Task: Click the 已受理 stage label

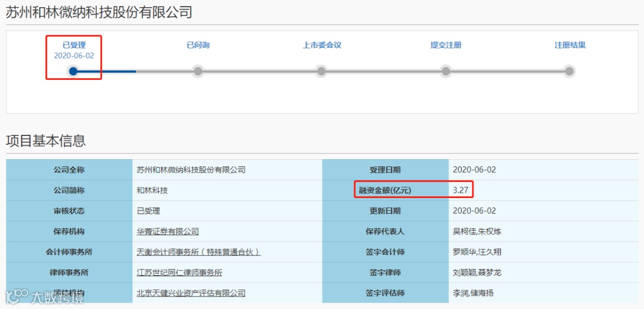Action: click(x=74, y=45)
